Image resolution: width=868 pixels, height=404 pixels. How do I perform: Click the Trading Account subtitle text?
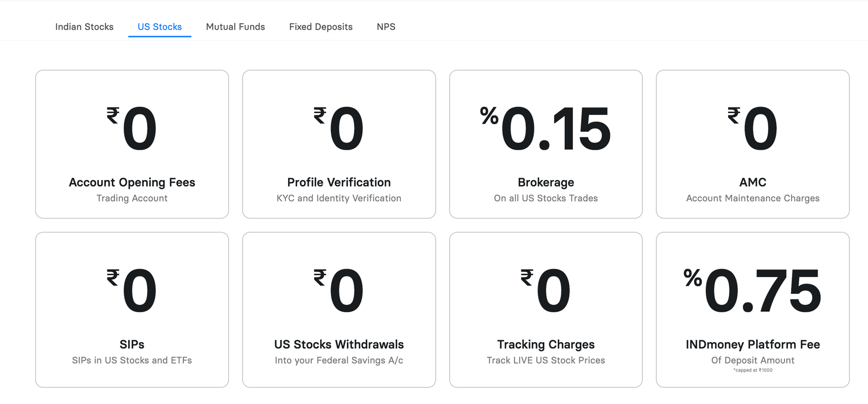click(x=132, y=198)
